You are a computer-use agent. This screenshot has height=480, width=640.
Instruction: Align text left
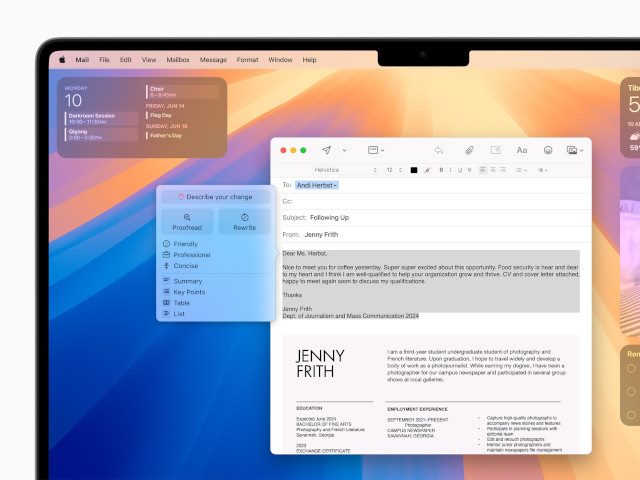tap(483, 170)
